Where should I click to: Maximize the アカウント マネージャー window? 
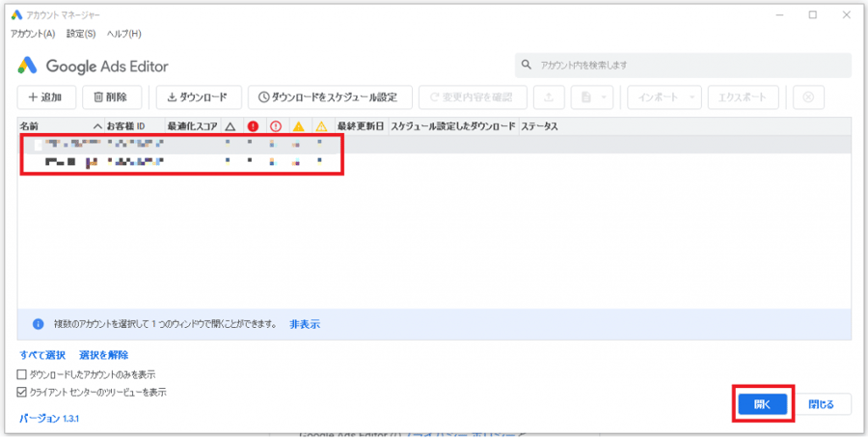(x=813, y=14)
